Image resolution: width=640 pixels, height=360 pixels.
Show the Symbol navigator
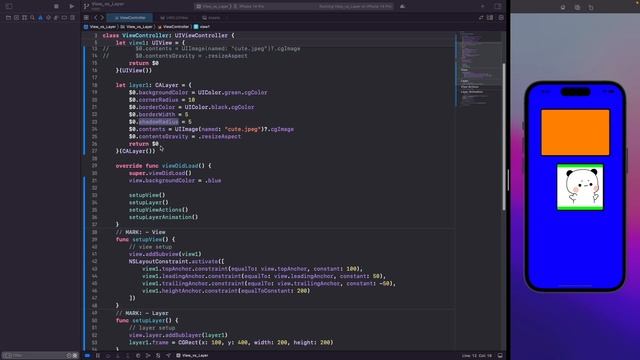(x=24, y=18)
